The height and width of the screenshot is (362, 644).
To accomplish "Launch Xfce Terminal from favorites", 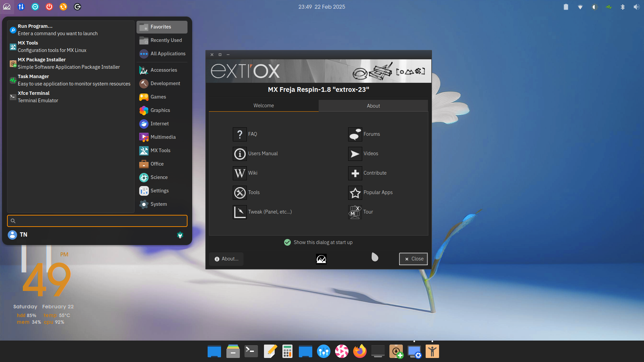I will [70, 97].
